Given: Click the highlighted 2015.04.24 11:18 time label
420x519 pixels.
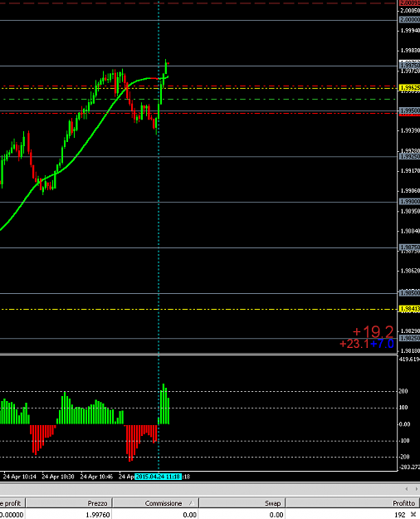Looking at the screenshot, I should pos(158,477).
